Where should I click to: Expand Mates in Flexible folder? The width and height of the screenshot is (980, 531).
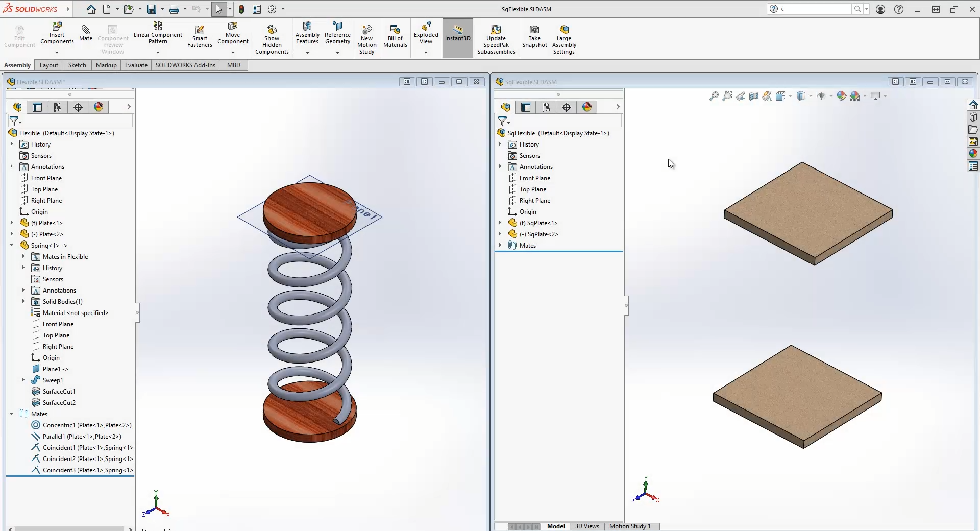coord(23,256)
